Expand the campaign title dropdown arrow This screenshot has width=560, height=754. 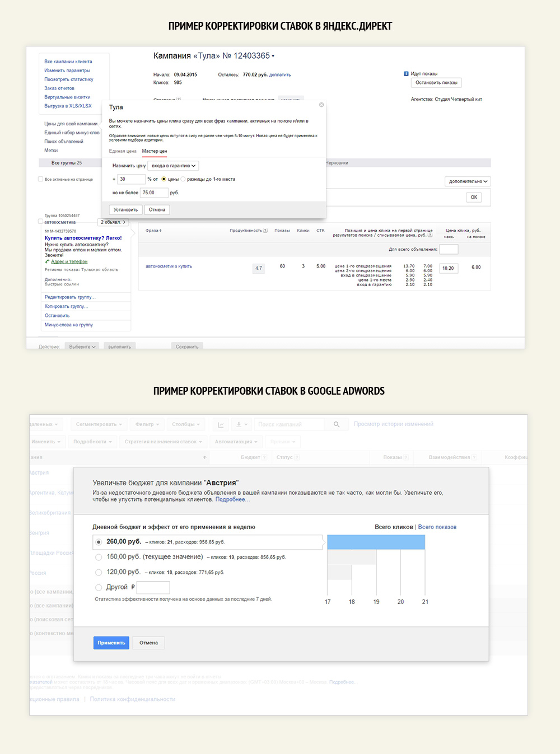pos(273,56)
